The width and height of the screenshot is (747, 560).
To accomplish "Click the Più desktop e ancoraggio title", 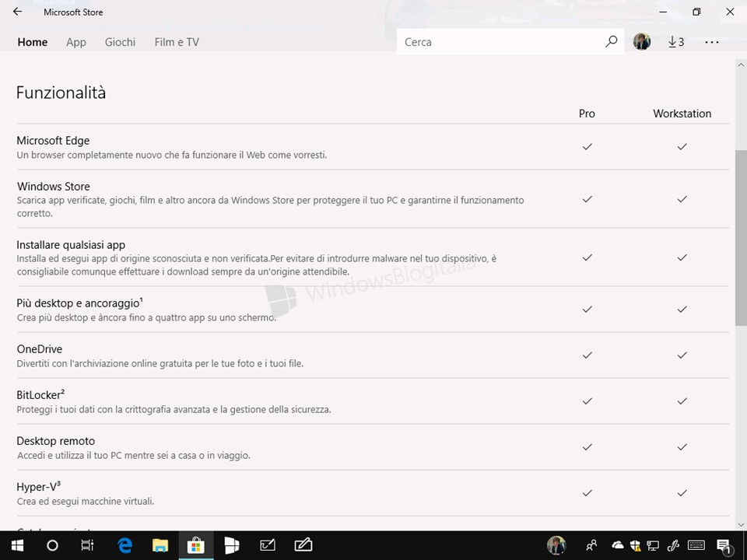I will click(x=79, y=303).
